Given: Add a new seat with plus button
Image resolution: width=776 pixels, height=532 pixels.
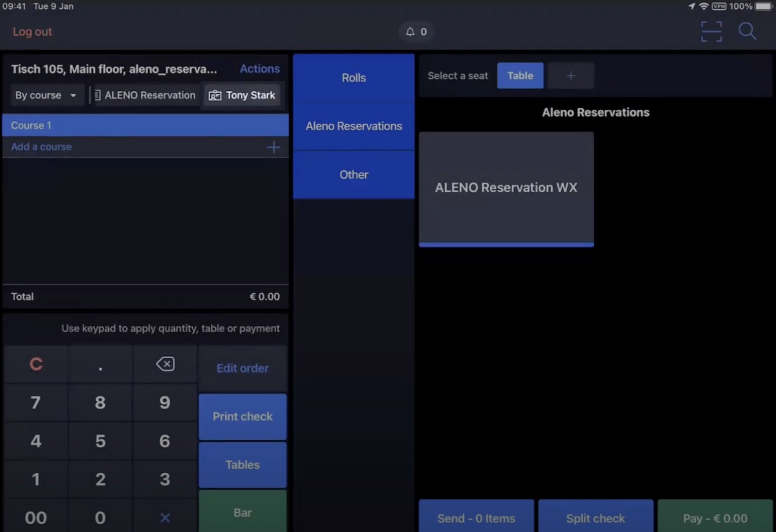Looking at the screenshot, I should pyautogui.click(x=571, y=76).
